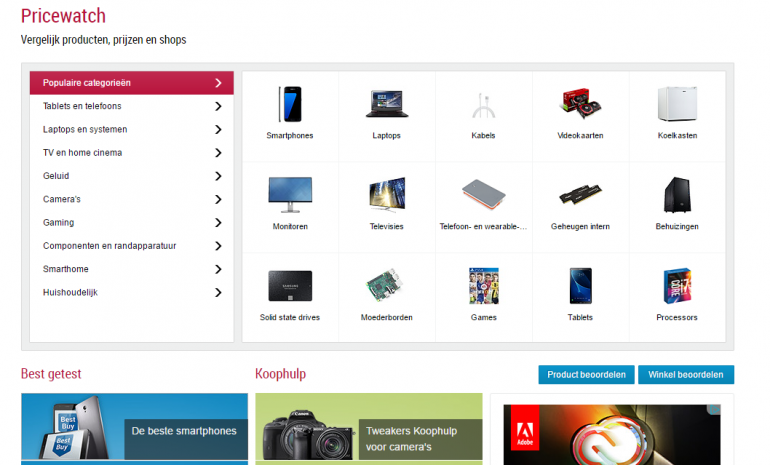Screen dimensions: 770x465
Task: Expand arrow next to Laptops en systemen
Action: tap(219, 130)
